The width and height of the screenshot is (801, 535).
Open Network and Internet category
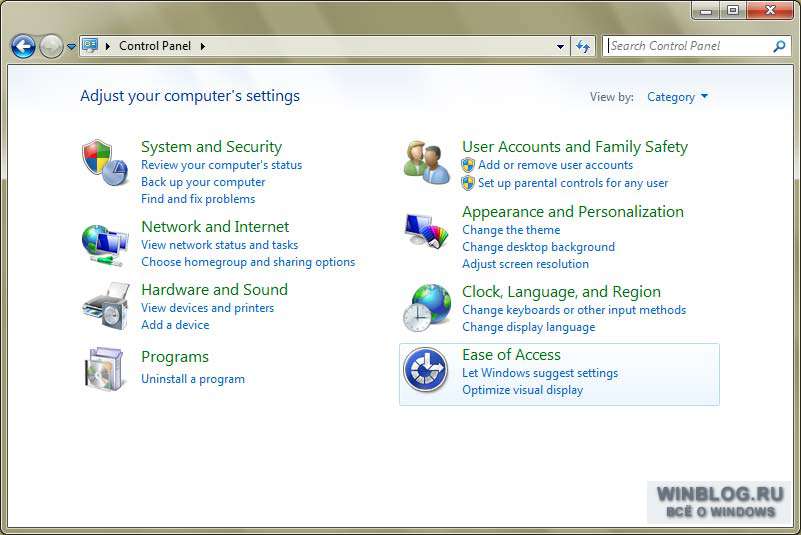click(x=215, y=226)
